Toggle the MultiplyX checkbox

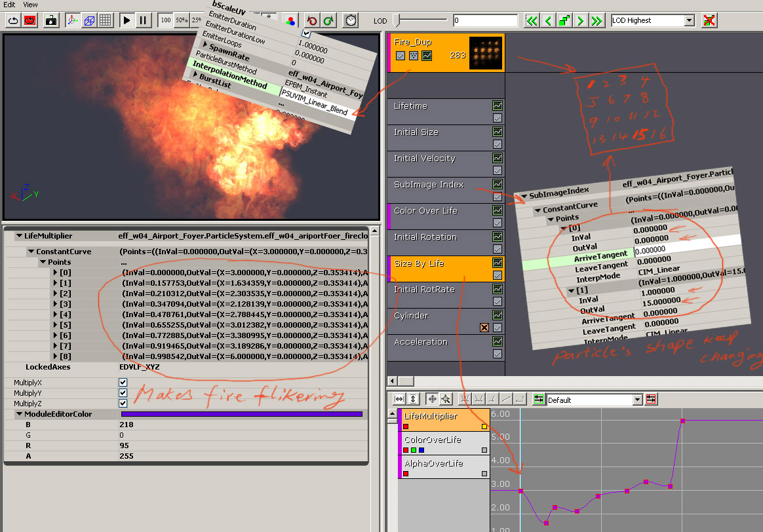coord(123,383)
